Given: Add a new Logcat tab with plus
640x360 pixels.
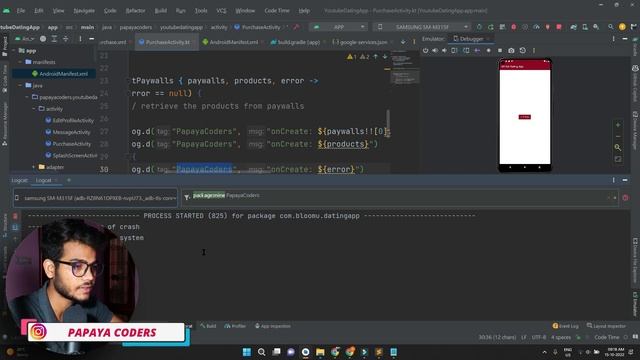Looking at the screenshot, I should click(x=69, y=180).
